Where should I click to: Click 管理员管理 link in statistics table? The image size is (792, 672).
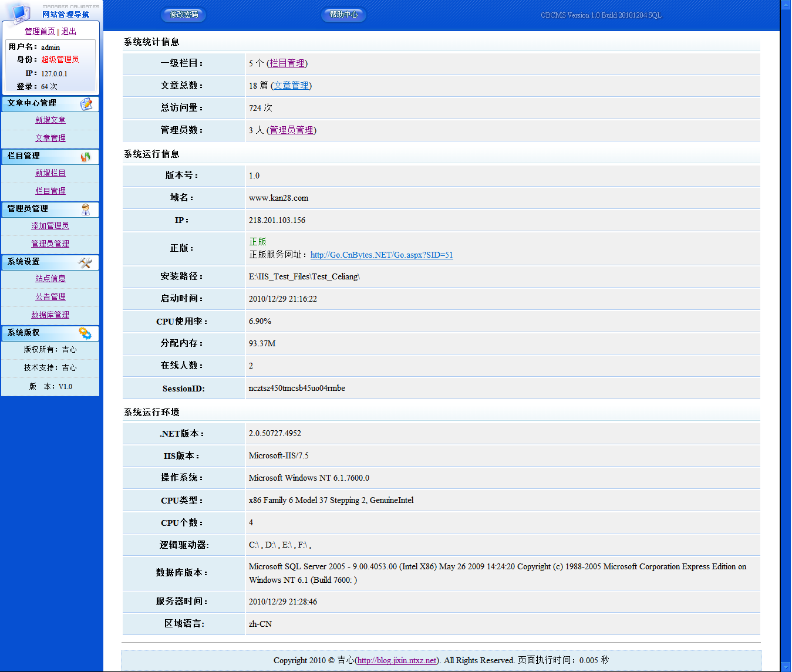[291, 130]
